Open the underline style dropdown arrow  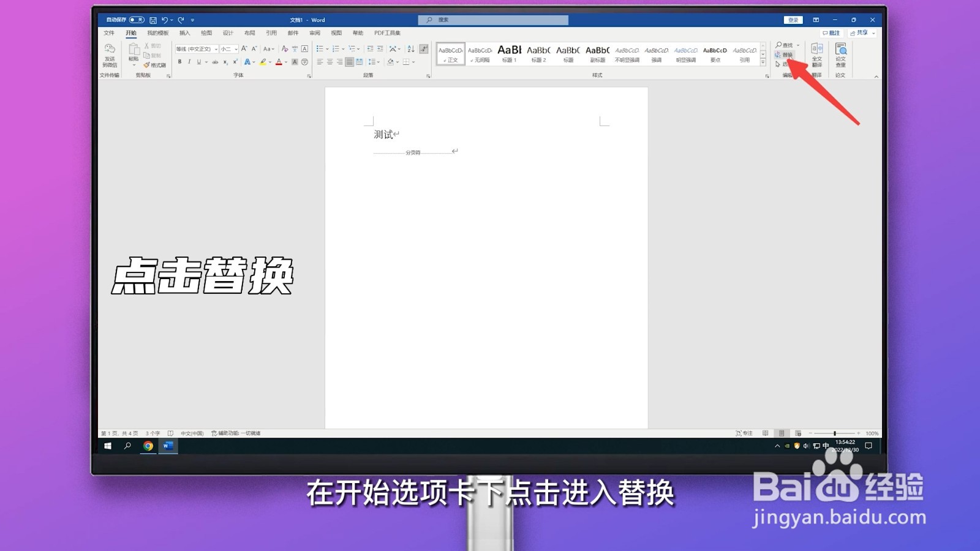click(206, 61)
